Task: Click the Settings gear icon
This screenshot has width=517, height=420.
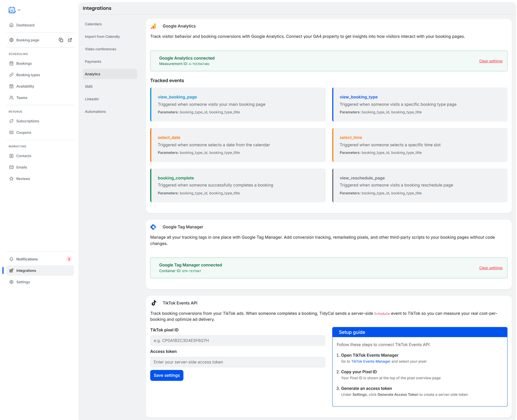Action: 11,282
